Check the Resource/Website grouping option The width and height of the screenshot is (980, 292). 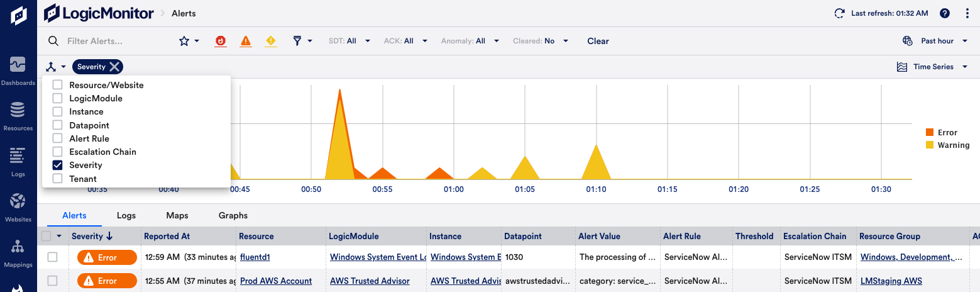(x=58, y=85)
